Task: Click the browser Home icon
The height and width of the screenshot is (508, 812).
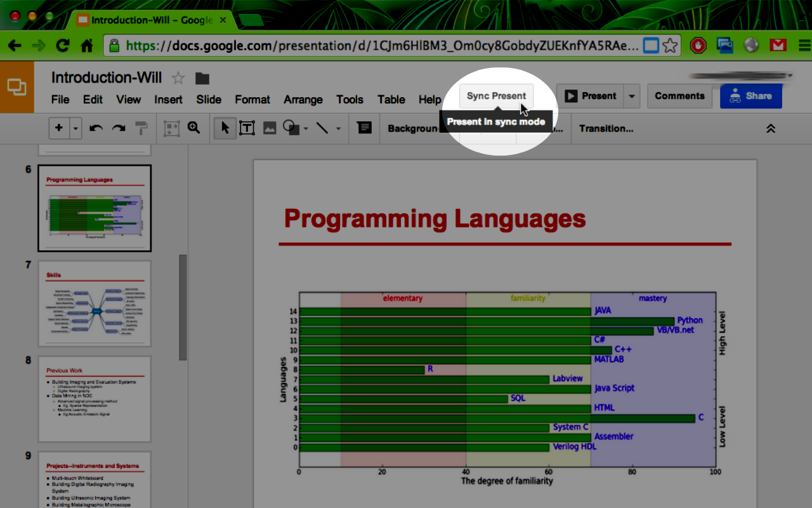Action: tap(87, 46)
